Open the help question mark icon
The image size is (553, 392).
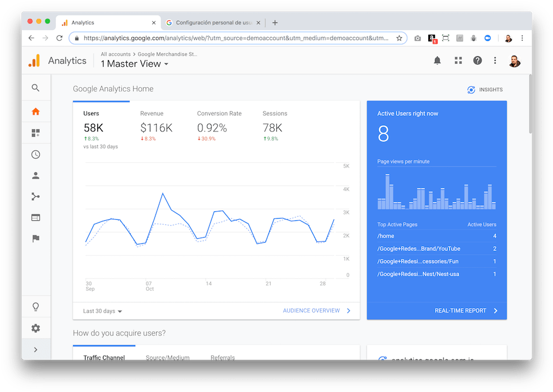click(x=477, y=60)
